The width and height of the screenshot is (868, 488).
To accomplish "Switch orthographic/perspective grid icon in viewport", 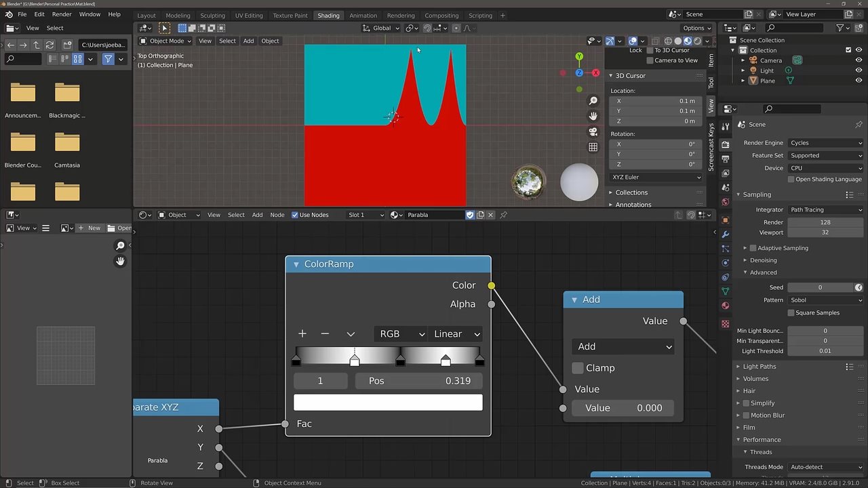I will pyautogui.click(x=593, y=147).
